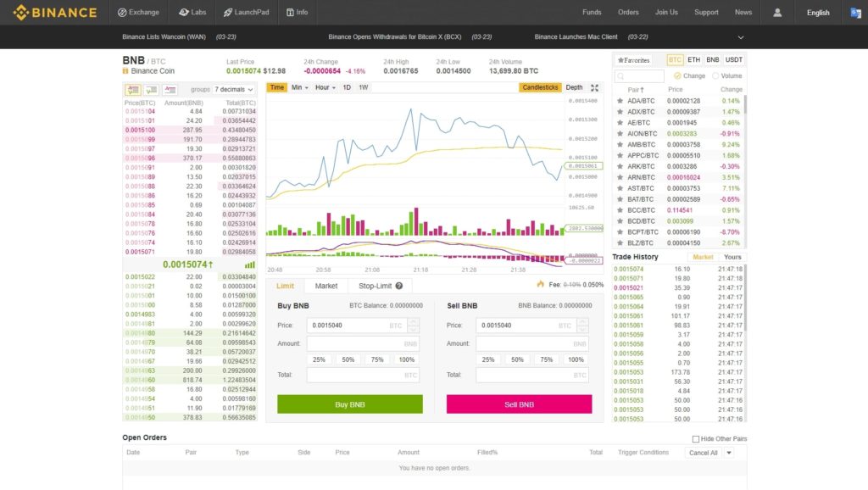This screenshot has height=490, width=868.
Task: Switch to the Stop-Limit order tab
Action: 381,286
